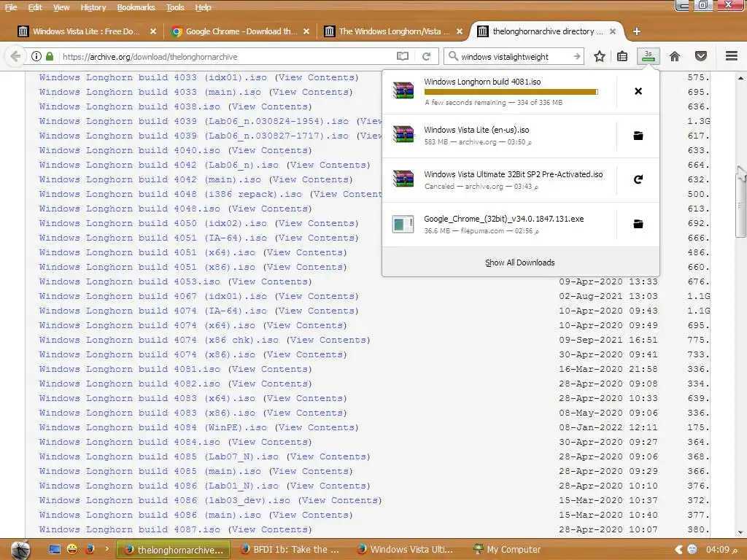Open the Help menu
The width and height of the screenshot is (747, 560).
(203, 7)
